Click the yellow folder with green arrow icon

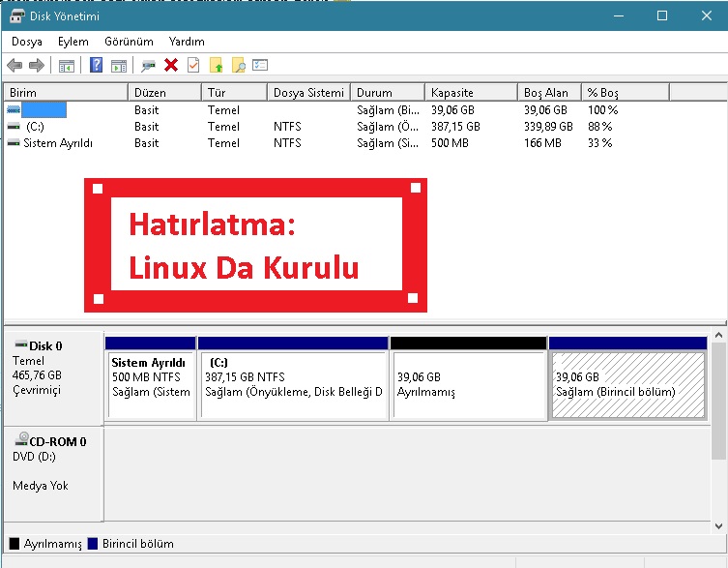(216, 66)
